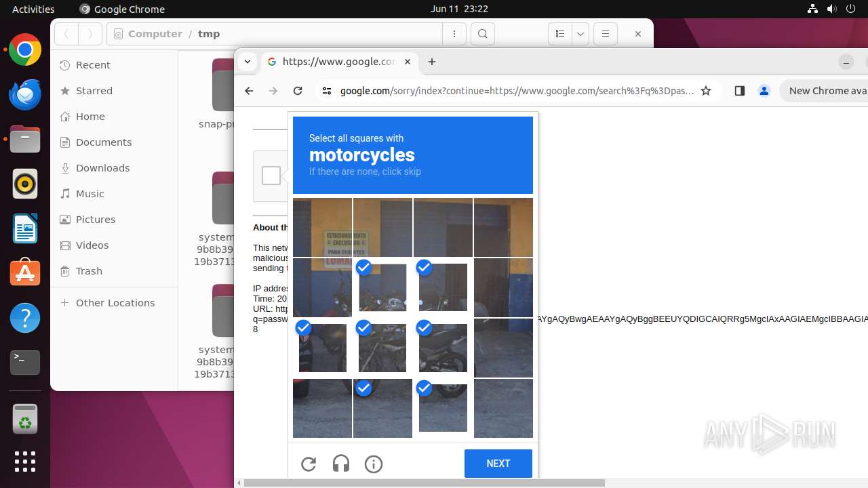Deselect third-row third-column motorcycle tile
Screen dimensions: 868x488
(x=443, y=348)
